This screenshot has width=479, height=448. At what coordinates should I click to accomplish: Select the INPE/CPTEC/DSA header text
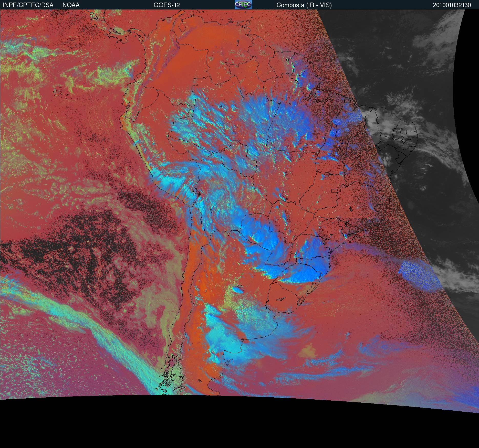click(x=28, y=5)
